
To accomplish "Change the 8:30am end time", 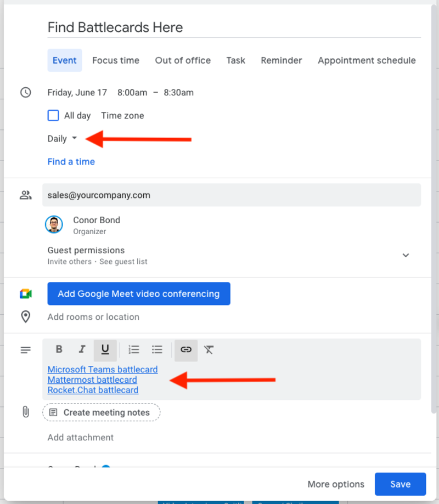I will coord(178,93).
